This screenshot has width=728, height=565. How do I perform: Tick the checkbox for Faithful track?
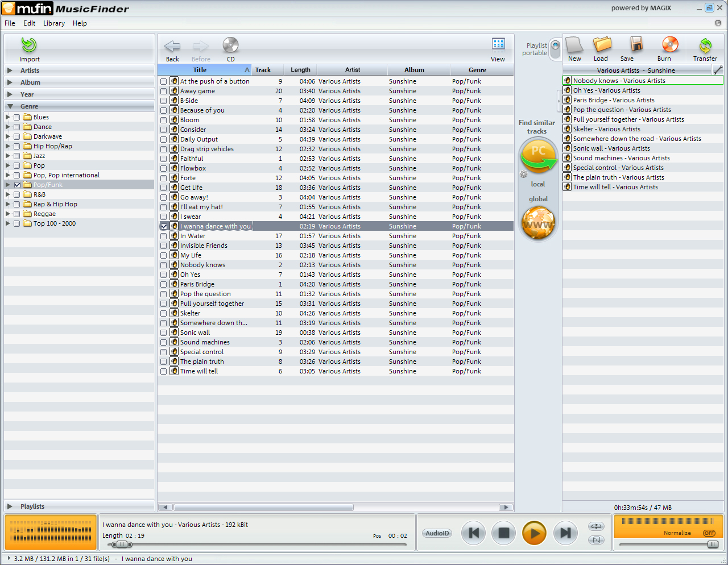[164, 159]
